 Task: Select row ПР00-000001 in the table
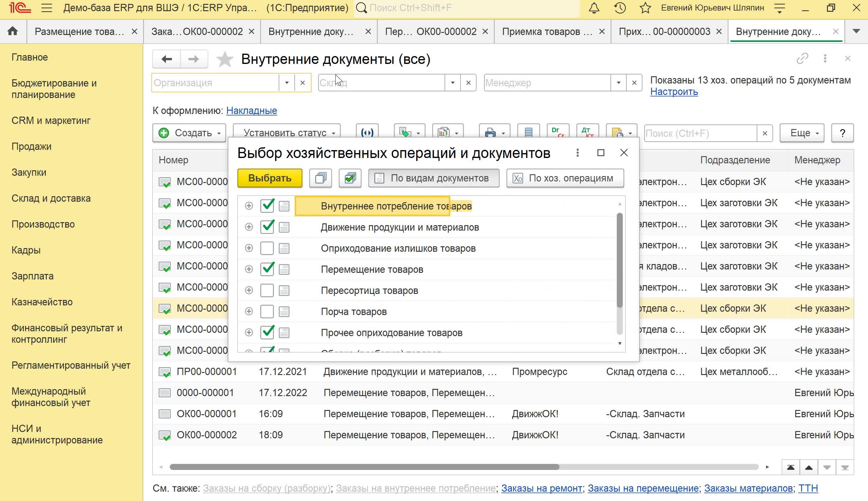point(503,372)
